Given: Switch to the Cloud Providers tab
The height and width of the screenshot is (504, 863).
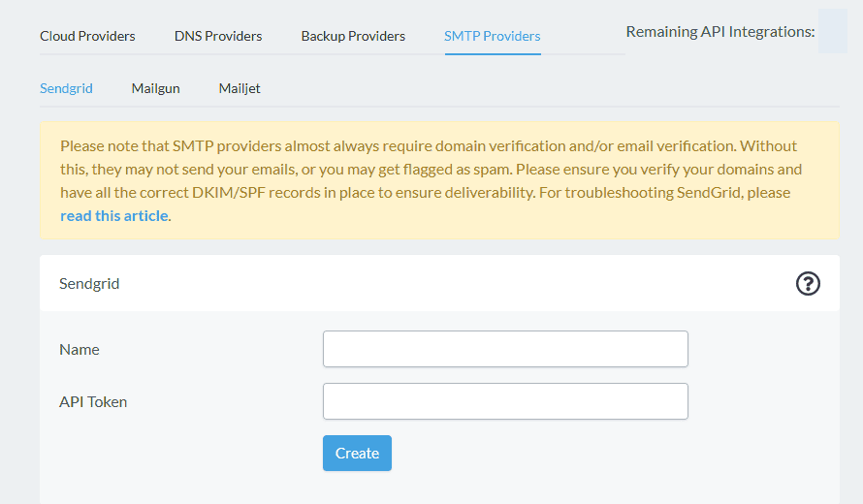Looking at the screenshot, I should pyautogui.click(x=87, y=36).
